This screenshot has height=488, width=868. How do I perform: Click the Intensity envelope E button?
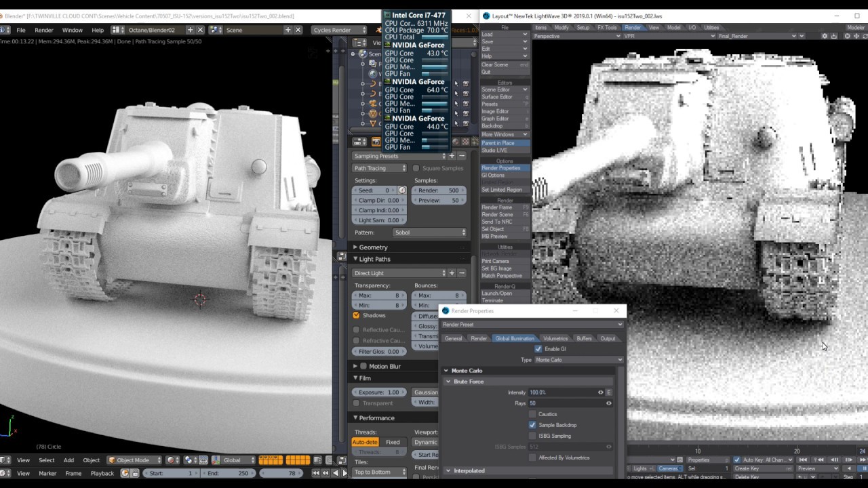[608, 392]
